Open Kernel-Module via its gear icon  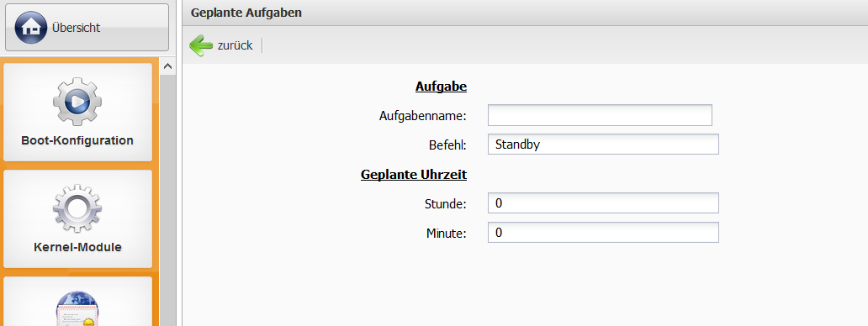[77, 209]
